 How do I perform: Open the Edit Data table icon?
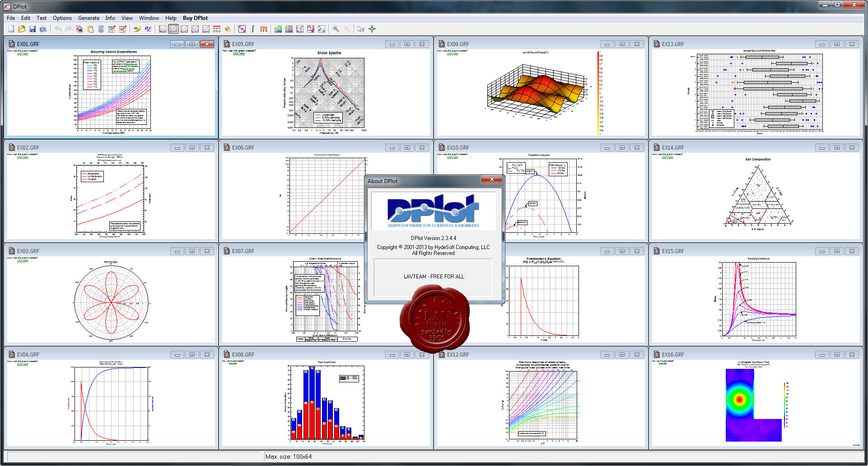[112, 29]
